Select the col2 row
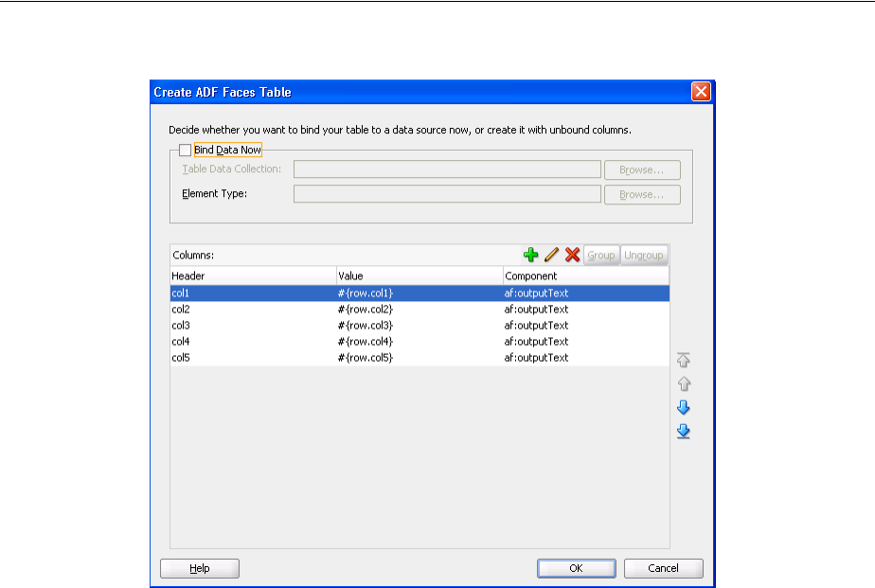The width and height of the screenshot is (875, 588). click(x=420, y=309)
